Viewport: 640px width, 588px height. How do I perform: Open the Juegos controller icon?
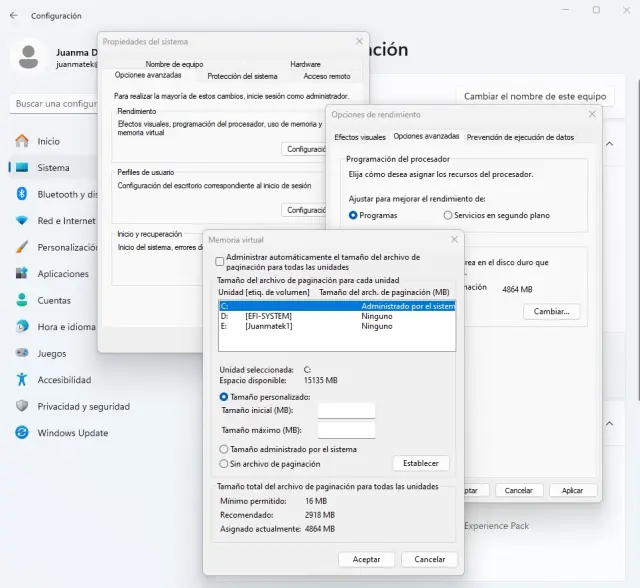21,353
